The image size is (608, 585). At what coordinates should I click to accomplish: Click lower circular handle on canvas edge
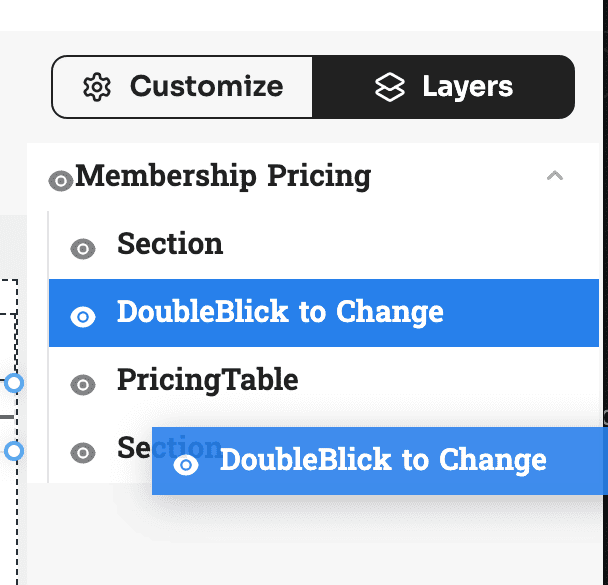[x=14, y=451]
